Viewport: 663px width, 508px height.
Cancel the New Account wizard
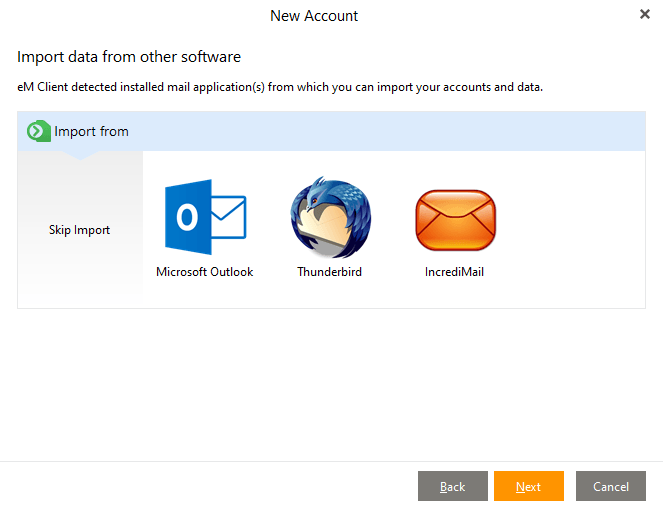611,486
